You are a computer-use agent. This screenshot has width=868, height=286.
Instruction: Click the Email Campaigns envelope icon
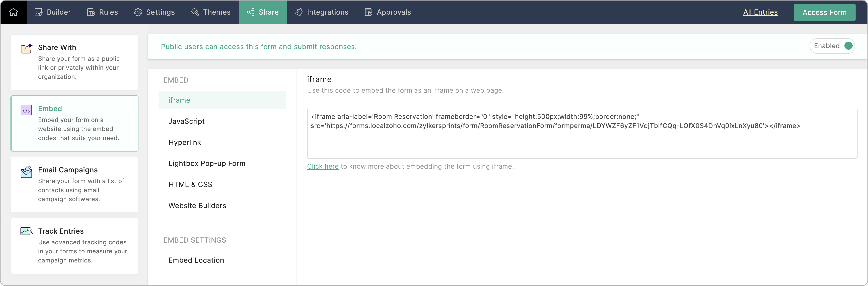click(x=26, y=172)
